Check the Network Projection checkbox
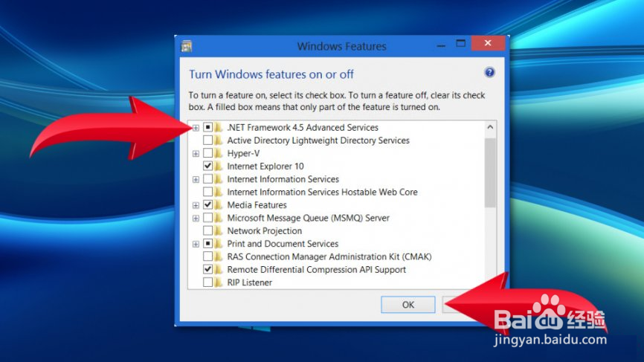The height and width of the screenshot is (362, 644). click(x=207, y=230)
